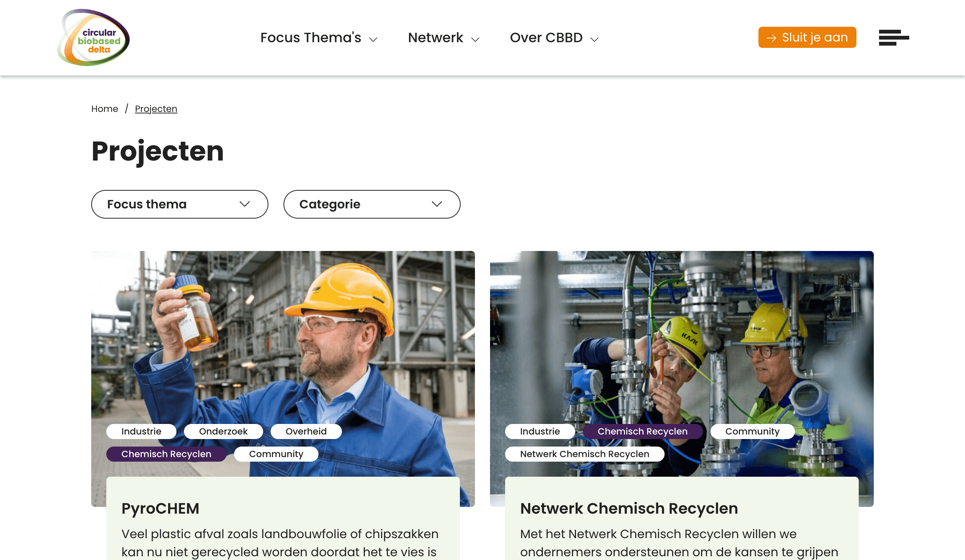
Task: Go to Home in the breadcrumb
Action: (x=104, y=109)
